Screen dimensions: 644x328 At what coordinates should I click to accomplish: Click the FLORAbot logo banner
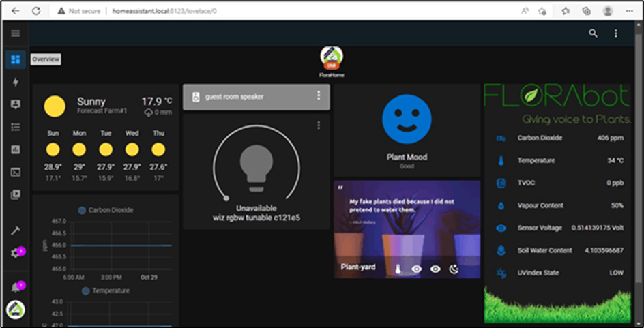coord(557,104)
